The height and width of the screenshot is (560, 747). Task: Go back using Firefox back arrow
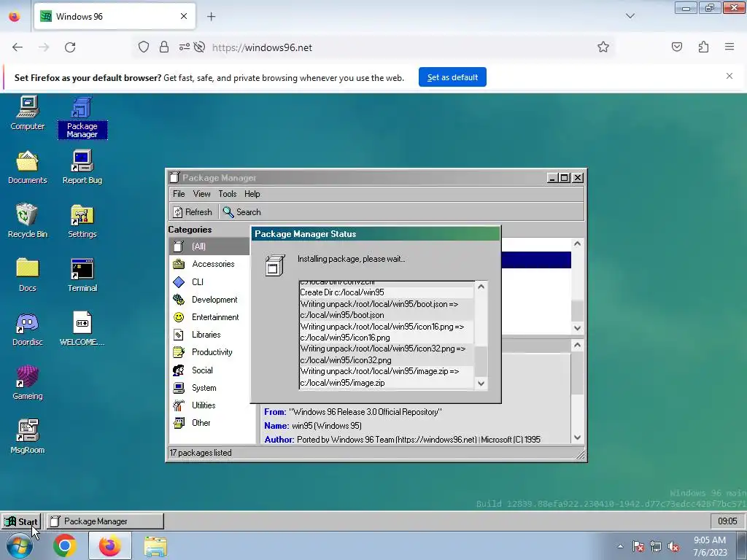pyautogui.click(x=18, y=47)
